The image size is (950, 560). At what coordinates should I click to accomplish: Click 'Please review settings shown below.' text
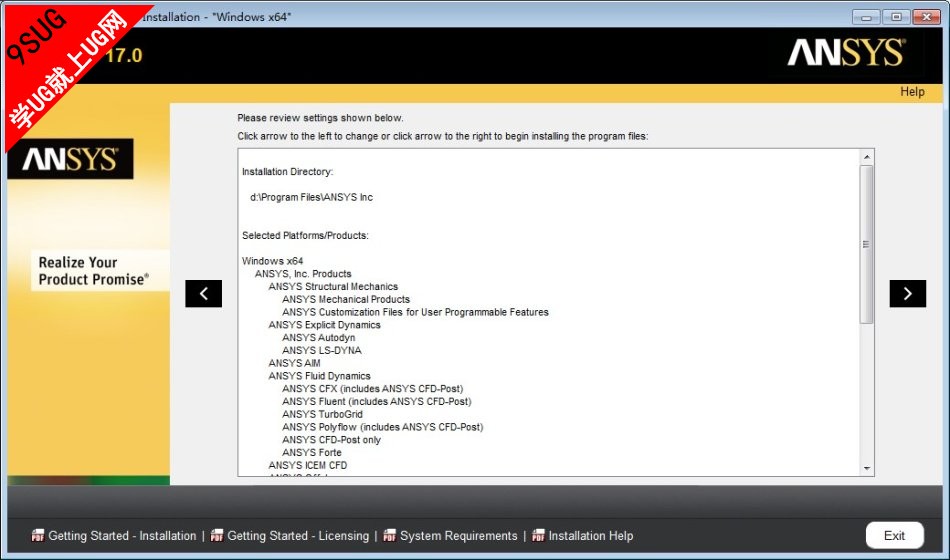click(x=320, y=118)
